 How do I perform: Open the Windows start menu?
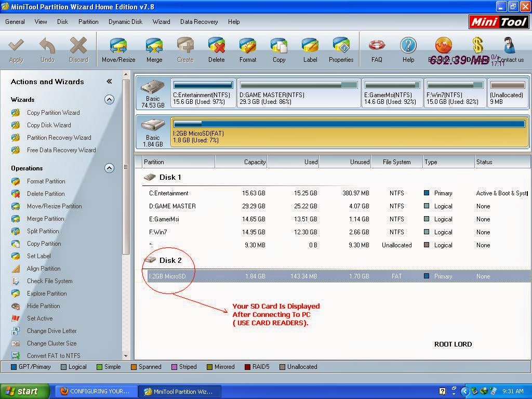pyautogui.click(x=25, y=391)
